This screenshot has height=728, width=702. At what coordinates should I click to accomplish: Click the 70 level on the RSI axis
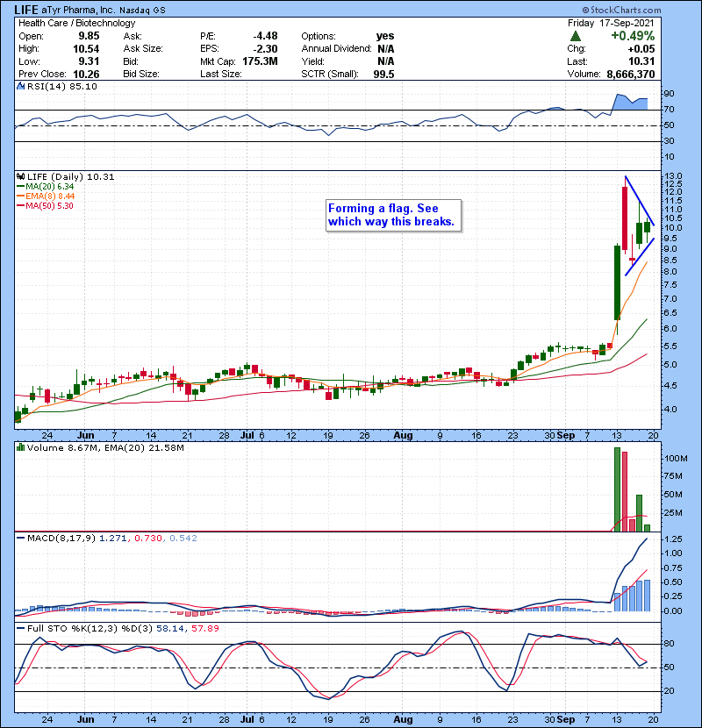click(x=669, y=109)
